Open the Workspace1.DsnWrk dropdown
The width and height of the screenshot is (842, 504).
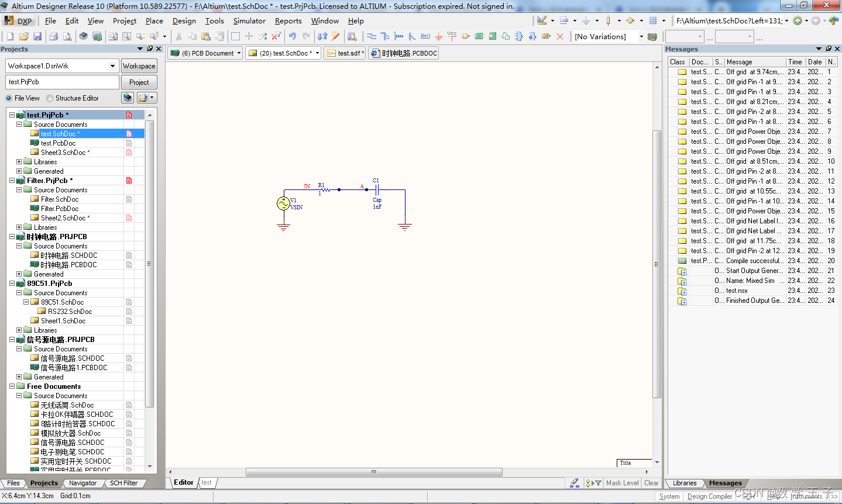(x=112, y=66)
